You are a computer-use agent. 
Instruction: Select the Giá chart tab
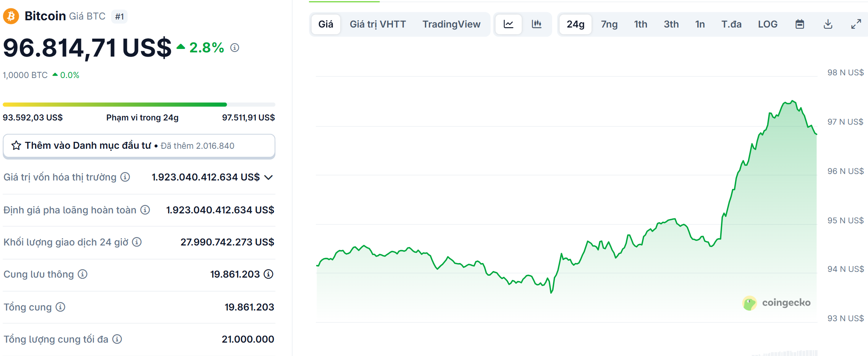tap(326, 24)
